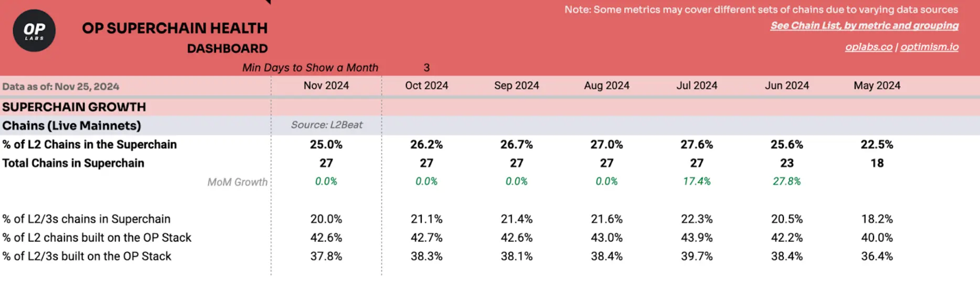
Task: Click the Data as of: Nov 25, 2024 cell
Action: (x=60, y=87)
